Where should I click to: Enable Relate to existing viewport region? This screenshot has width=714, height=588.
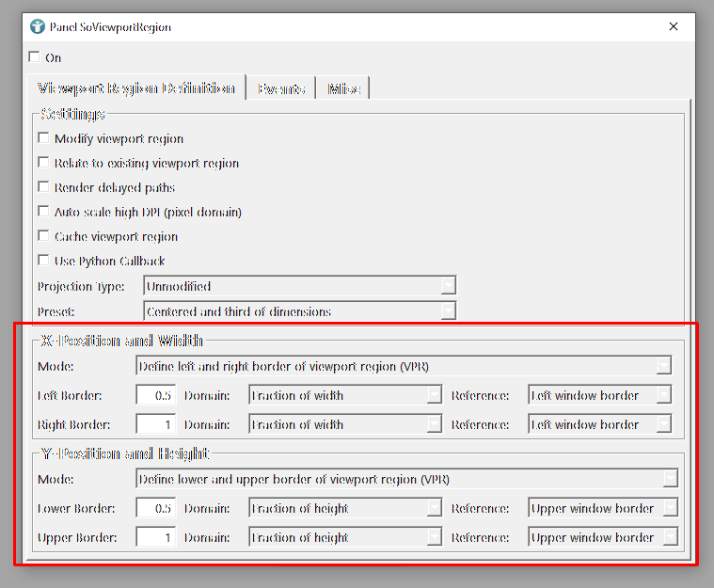(44, 164)
